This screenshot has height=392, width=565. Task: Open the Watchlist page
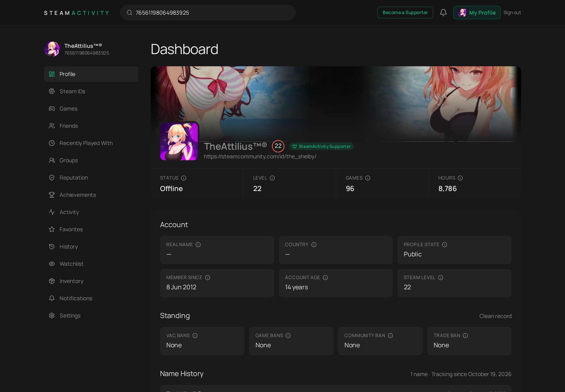91,264
